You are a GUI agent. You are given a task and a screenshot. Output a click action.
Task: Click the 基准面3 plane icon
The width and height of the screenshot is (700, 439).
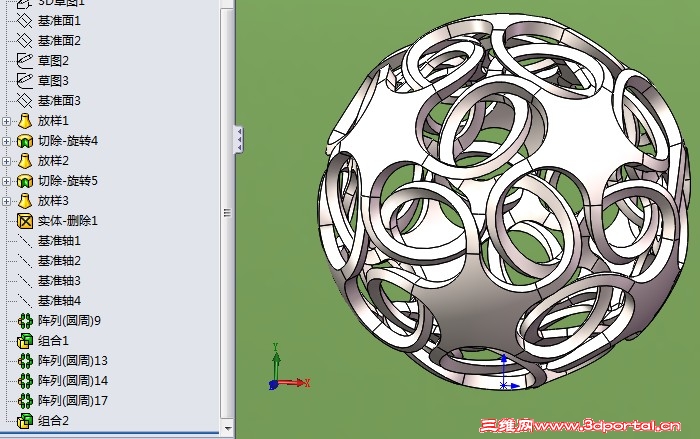(25, 100)
